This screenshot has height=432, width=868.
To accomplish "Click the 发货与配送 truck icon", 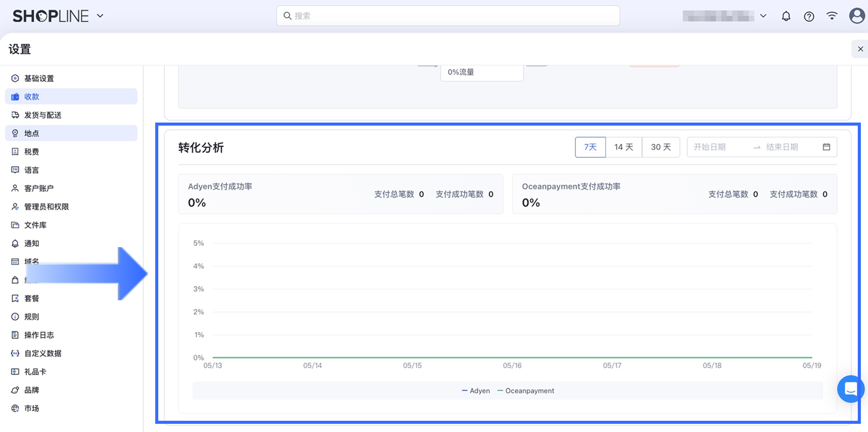I will (x=15, y=115).
